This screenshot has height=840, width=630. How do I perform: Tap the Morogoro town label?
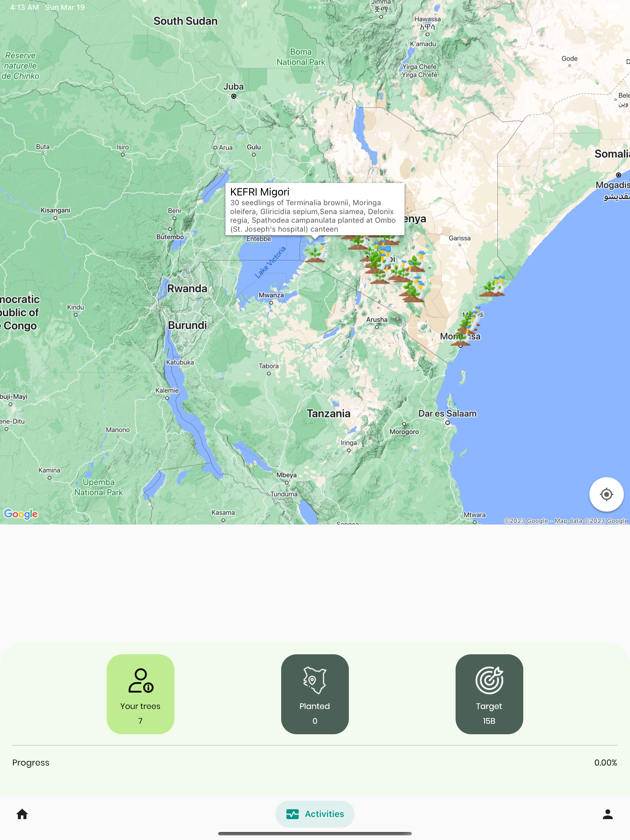click(x=404, y=432)
